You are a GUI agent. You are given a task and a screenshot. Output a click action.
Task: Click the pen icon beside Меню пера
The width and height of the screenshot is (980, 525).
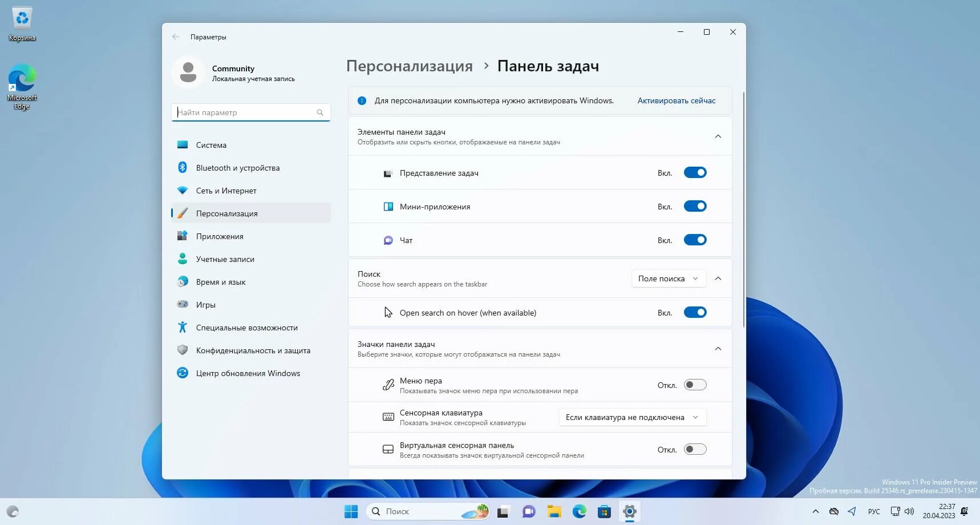coord(388,385)
